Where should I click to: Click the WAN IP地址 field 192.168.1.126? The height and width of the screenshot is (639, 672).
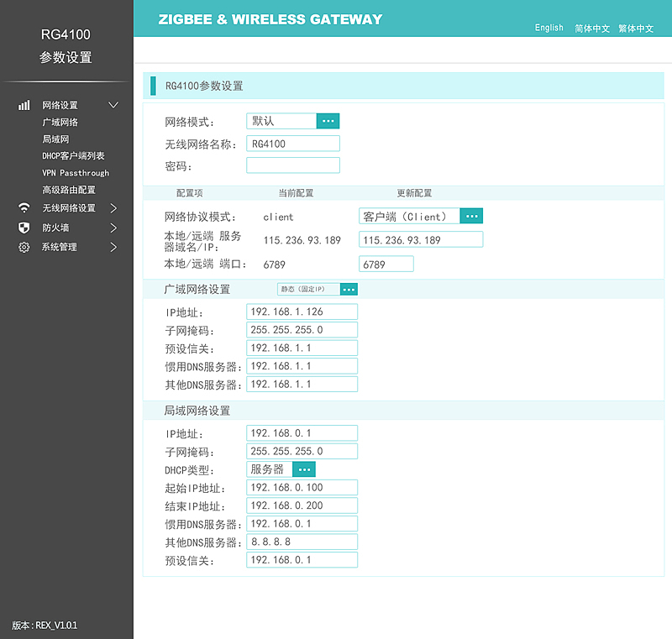302,312
